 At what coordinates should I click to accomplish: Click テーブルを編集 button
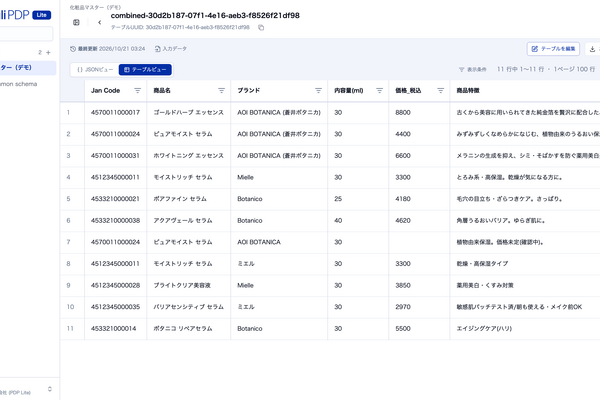[553, 49]
